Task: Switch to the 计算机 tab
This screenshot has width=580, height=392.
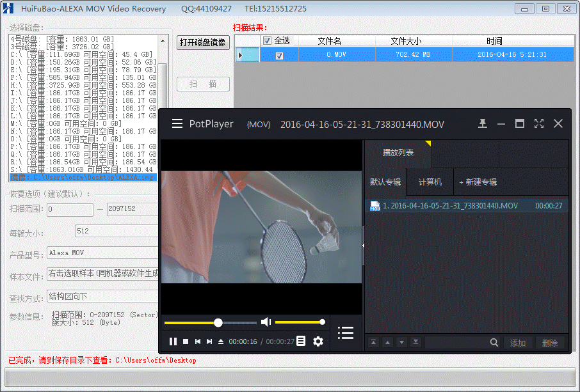Action: pos(430,182)
